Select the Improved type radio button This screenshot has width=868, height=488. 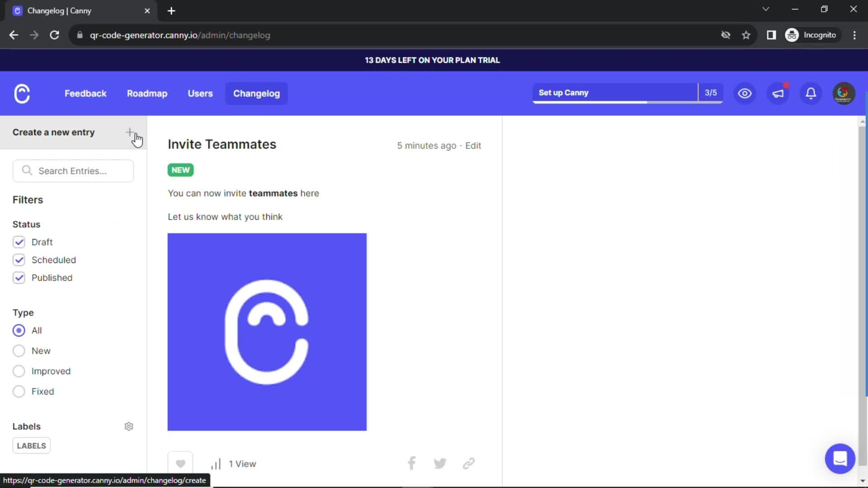tap(18, 371)
